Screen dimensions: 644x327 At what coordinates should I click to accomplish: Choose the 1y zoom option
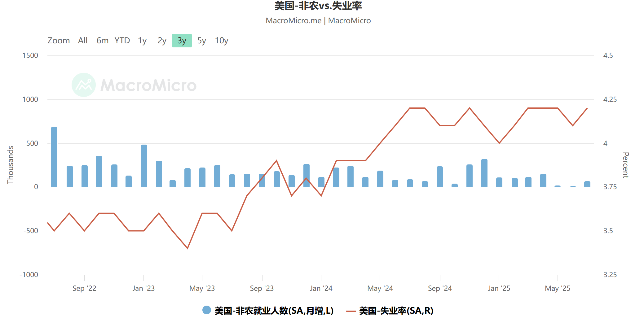(x=142, y=41)
